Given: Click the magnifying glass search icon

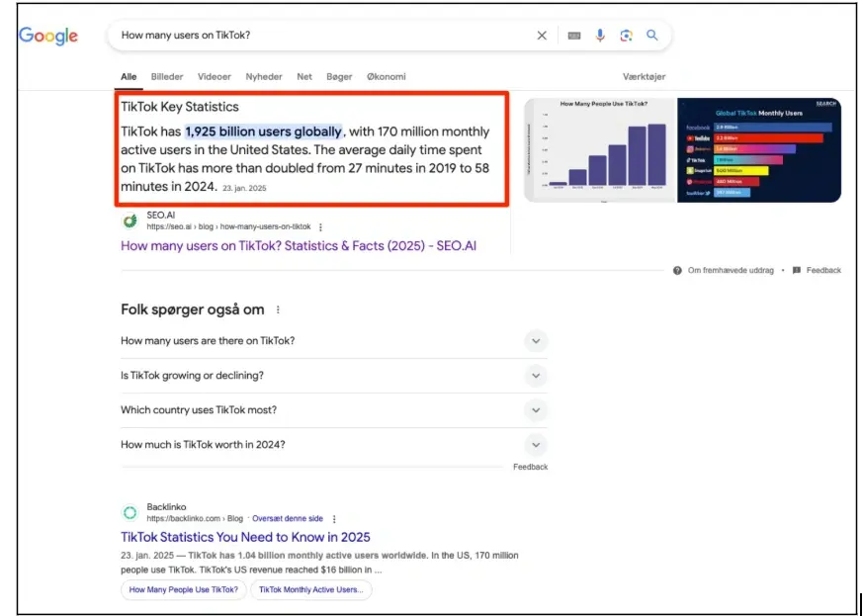Looking at the screenshot, I should 652,36.
